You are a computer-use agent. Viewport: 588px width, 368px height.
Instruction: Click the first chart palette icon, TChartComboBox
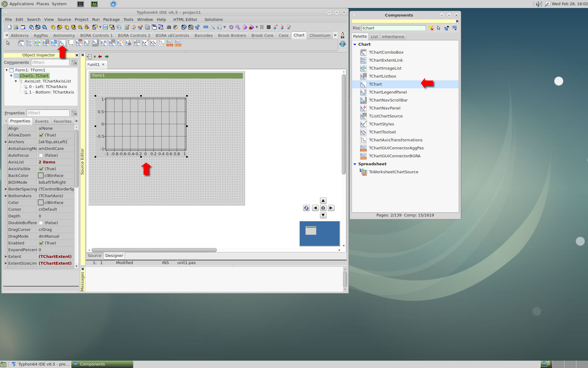tap(21, 43)
